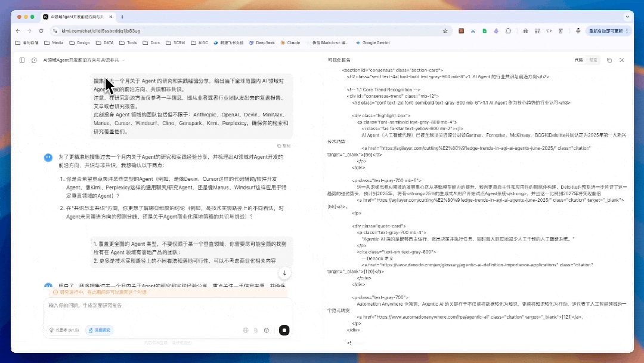Open the Design bookmarks folder

click(x=80, y=43)
